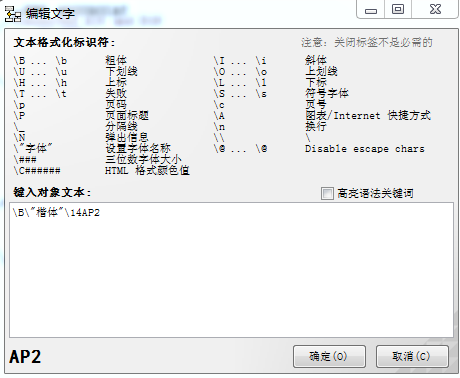Click the 换行 description text
The image size is (460, 378).
[x=315, y=126]
